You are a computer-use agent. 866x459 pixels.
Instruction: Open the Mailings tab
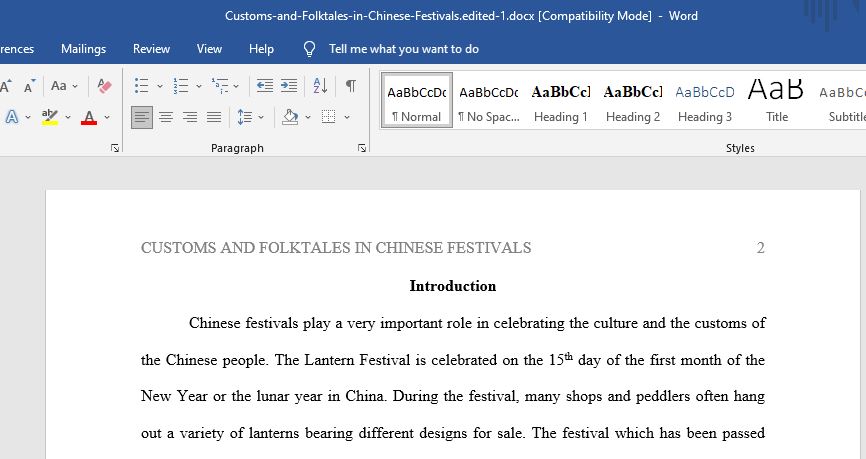pyautogui.click(x=83, y=49)
